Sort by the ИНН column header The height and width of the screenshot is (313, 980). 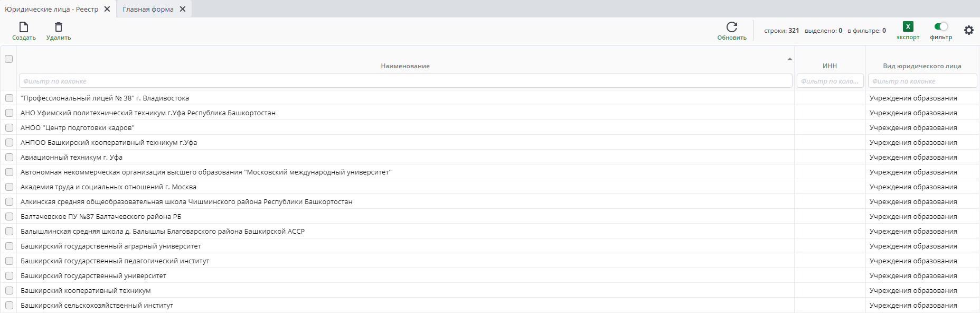click(830, 66)
